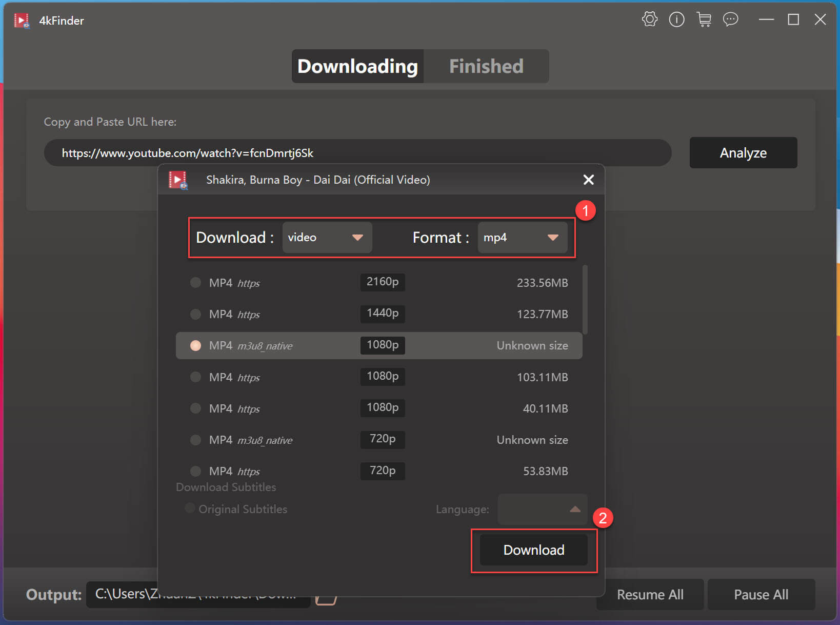Image resolution: width=840 pixels, height=625 pixels.
Task: Click the 1440p resolution badge
Action: pyautogui.click(x=383, y=313)
